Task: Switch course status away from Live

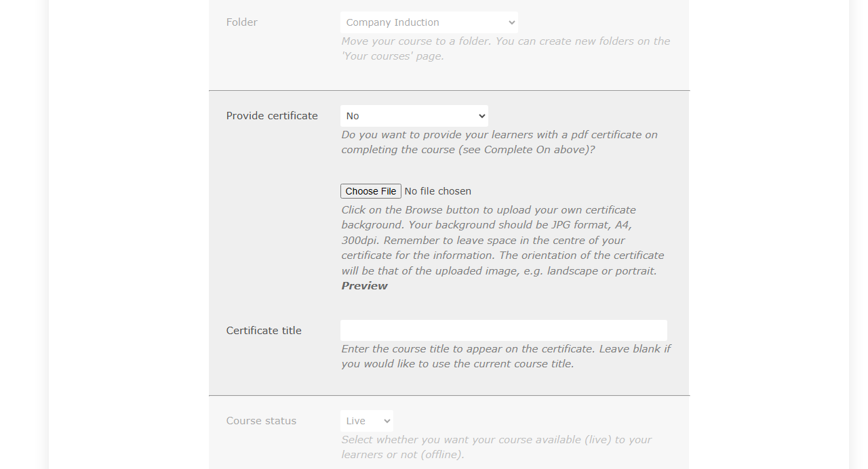Action: (x=366, y=421)
